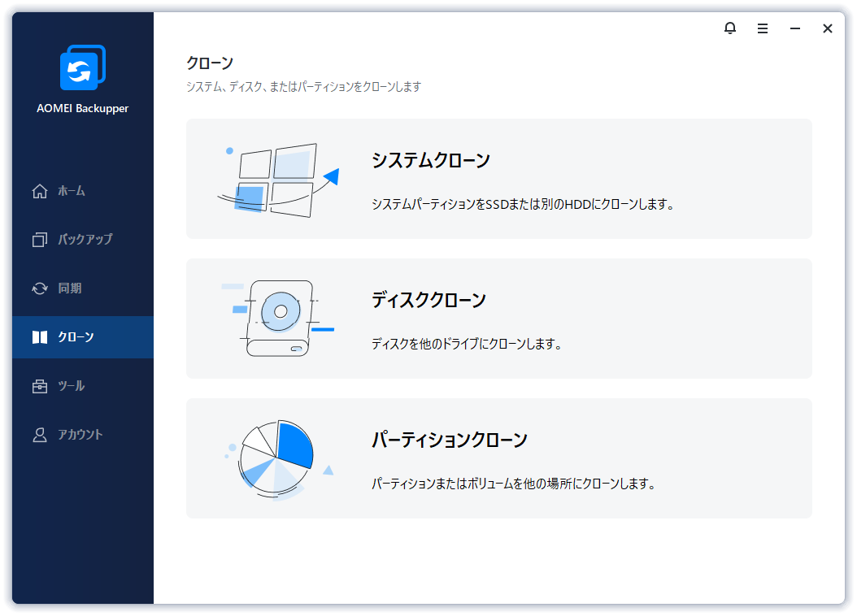Screen dimensions: 857x616
Task: Click the pie chart partition illustration
Action: tap(276, 458)
